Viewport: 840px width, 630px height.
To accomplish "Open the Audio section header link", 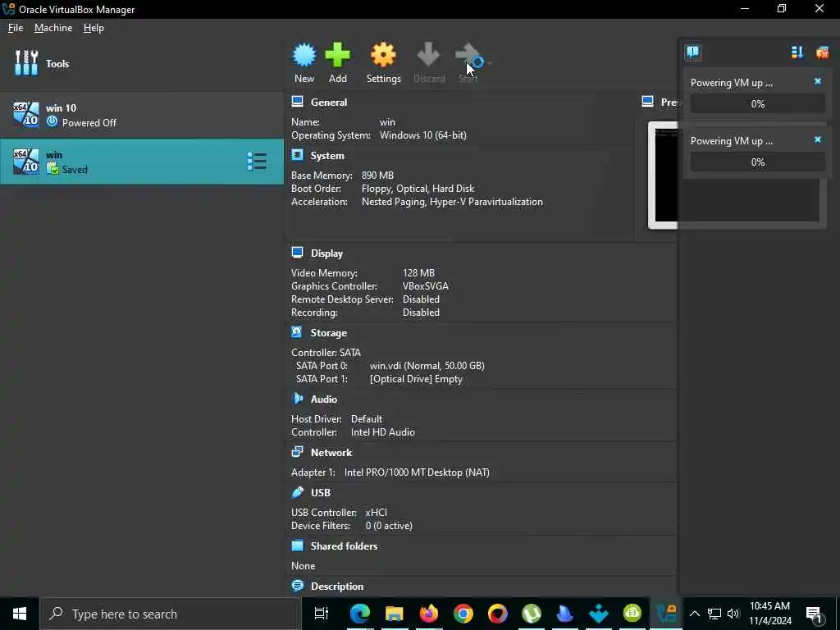I will (323, 399).
